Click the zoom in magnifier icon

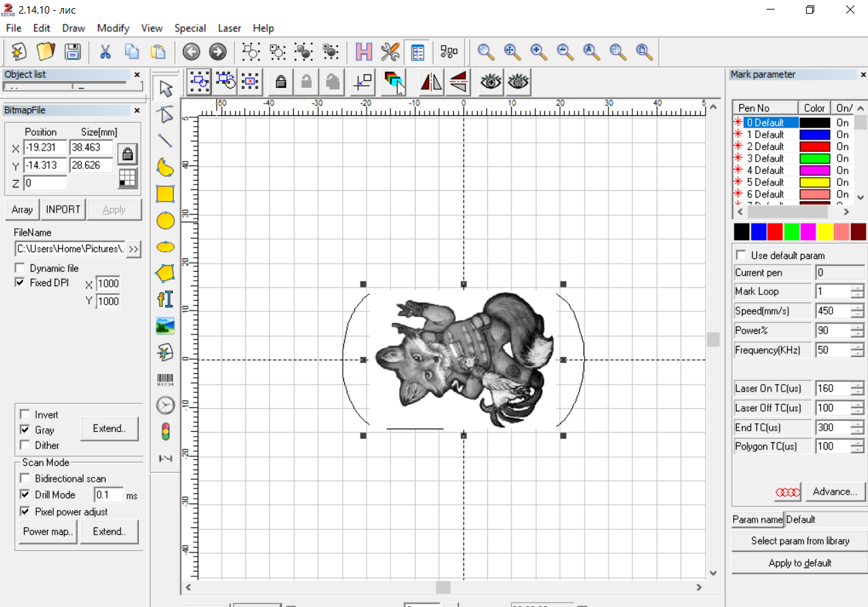[x=538, y=52]
